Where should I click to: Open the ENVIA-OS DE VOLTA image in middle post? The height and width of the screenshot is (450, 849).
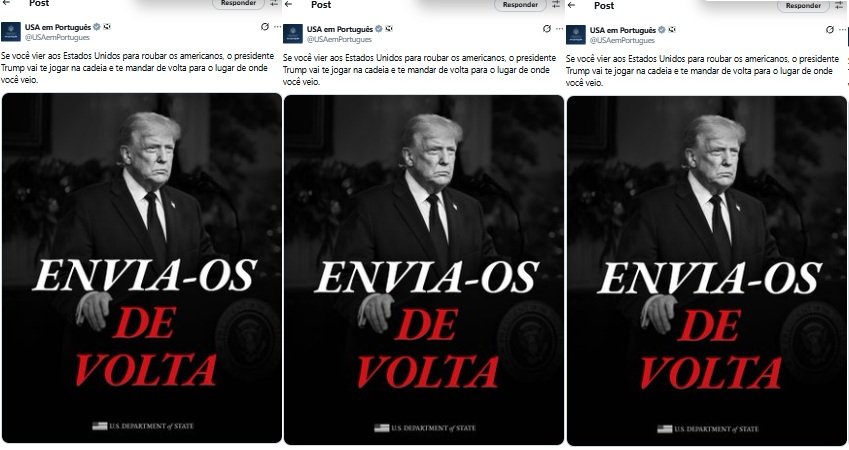pyautogui.click(x=424, y=270)
